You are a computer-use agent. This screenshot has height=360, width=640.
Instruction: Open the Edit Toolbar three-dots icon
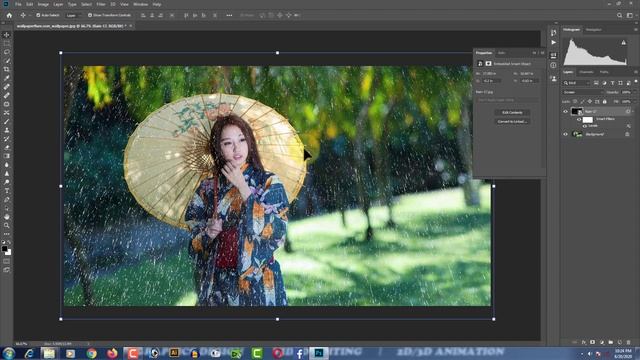7,234
